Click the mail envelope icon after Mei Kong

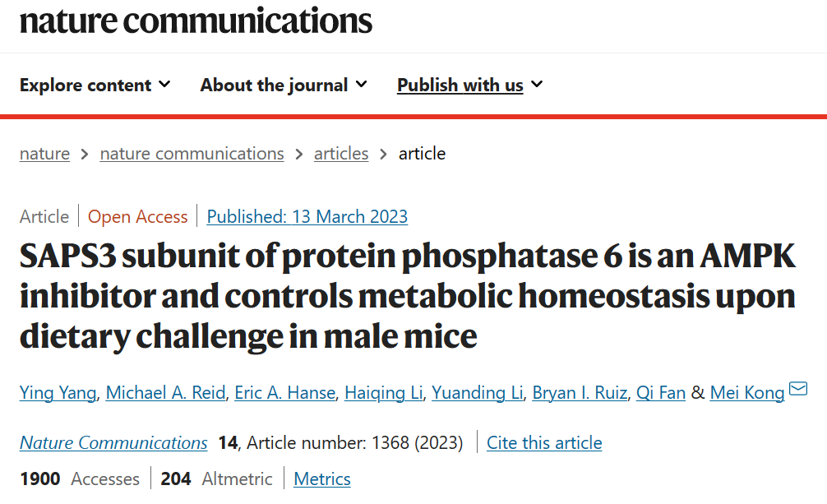pyautogui.click(x=797, y=389)
